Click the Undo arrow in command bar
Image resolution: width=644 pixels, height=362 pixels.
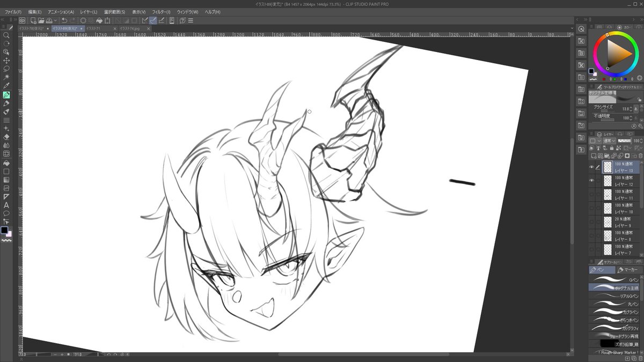(x=65, y=20)
